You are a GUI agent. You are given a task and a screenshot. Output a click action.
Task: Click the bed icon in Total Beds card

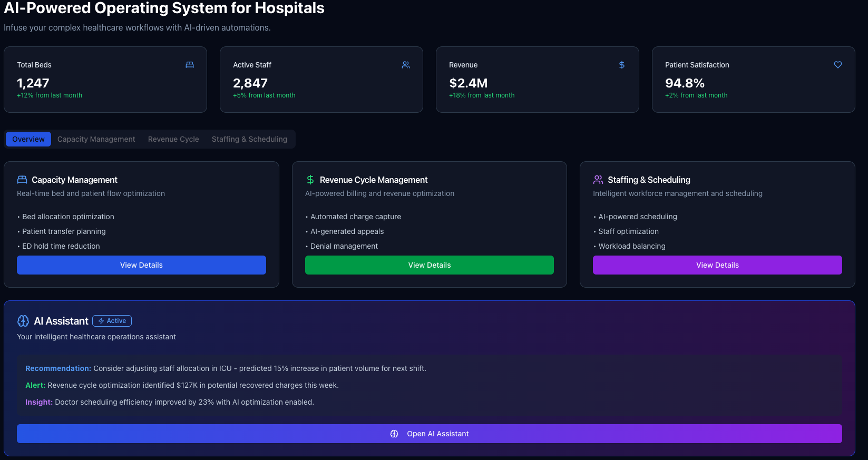click(190, 65)
